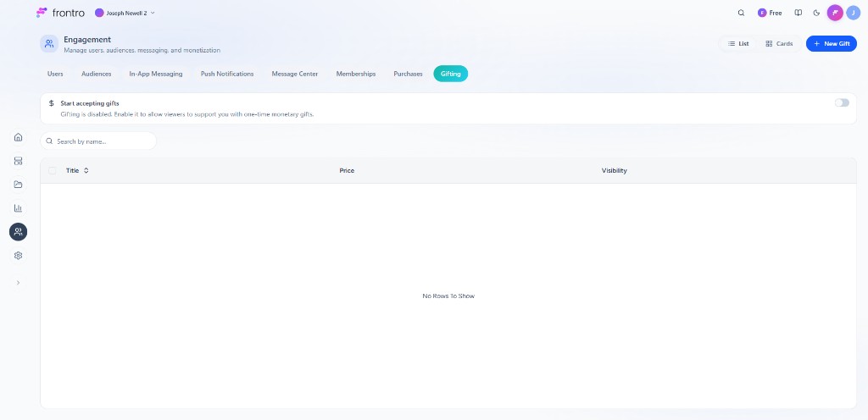Click the search magnifier icon in top bar
Image resolution: width=868 pixels, height=420 pixels.
[741, 13]
